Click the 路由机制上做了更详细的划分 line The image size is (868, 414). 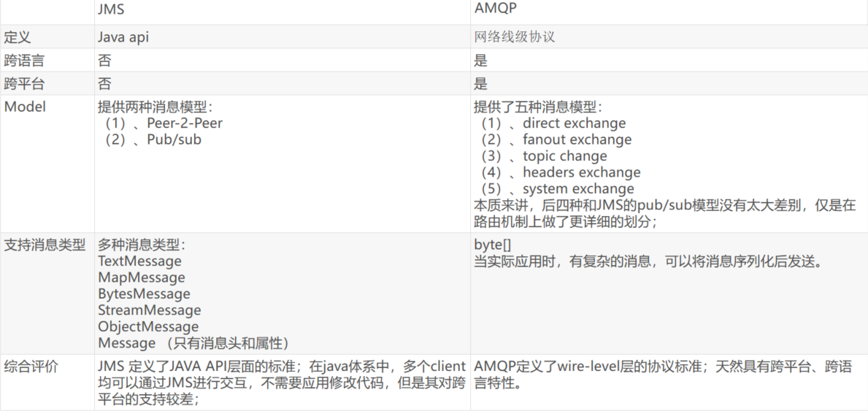pos(565,221)
